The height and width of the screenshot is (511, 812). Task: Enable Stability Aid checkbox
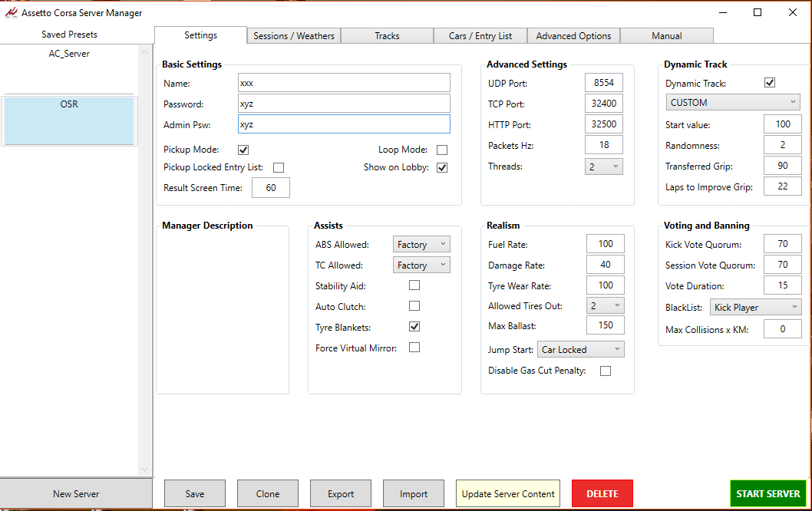click(x=414, y=285)
